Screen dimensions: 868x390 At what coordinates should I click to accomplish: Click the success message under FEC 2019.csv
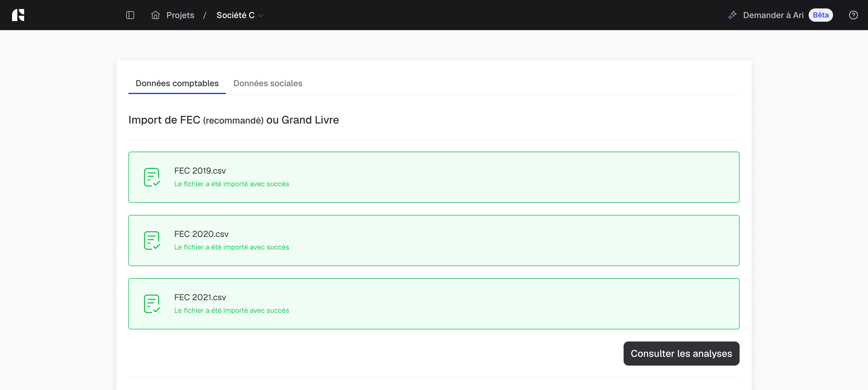231,184
